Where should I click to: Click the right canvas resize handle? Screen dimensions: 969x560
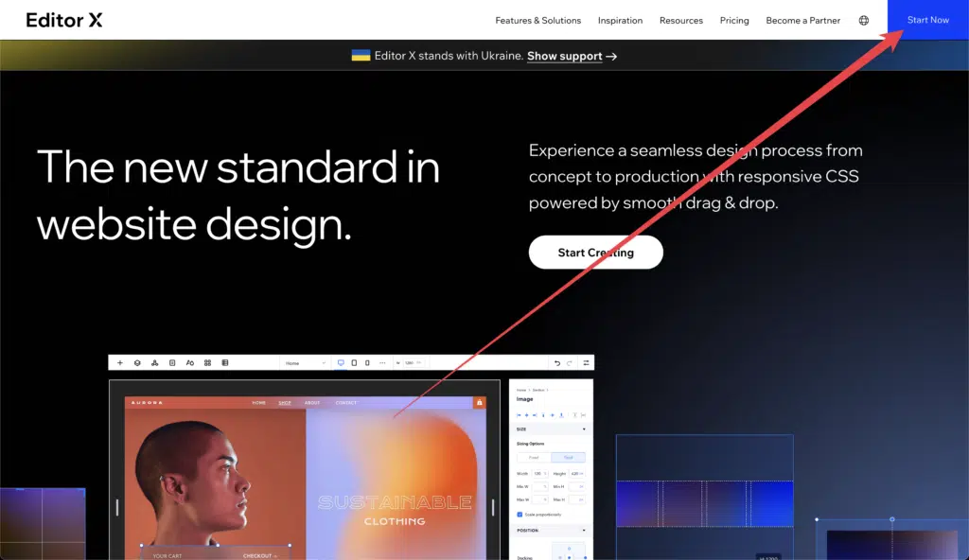pyautogui.click(x=492, y=507)
